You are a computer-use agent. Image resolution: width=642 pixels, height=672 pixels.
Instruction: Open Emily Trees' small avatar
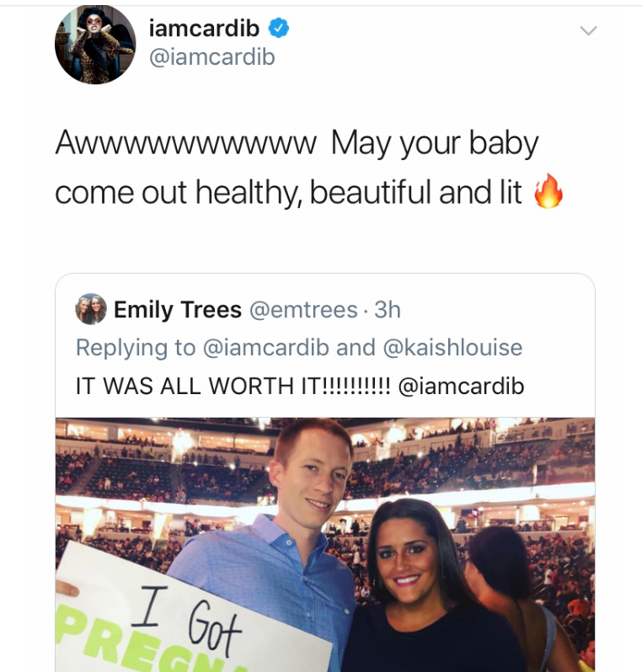pos(91,308)
